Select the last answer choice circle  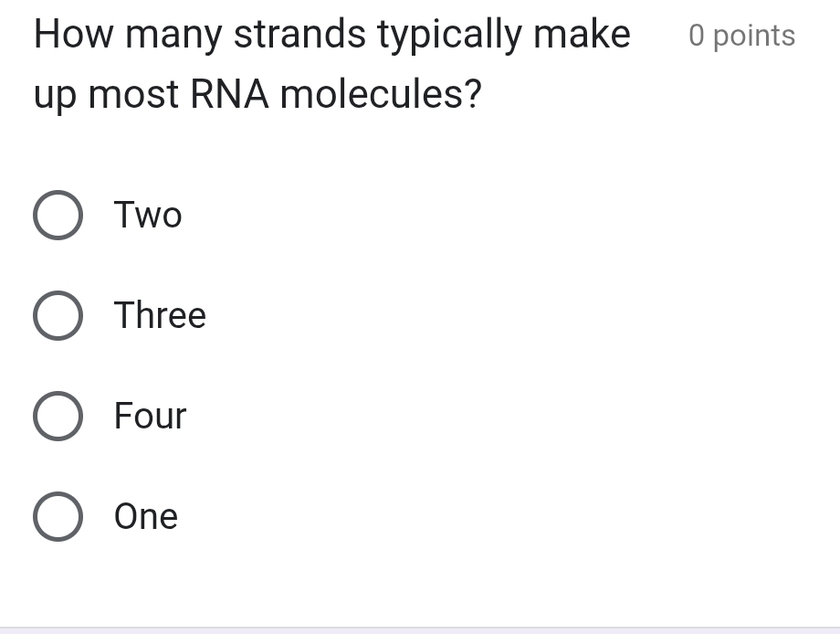[58, 516]
